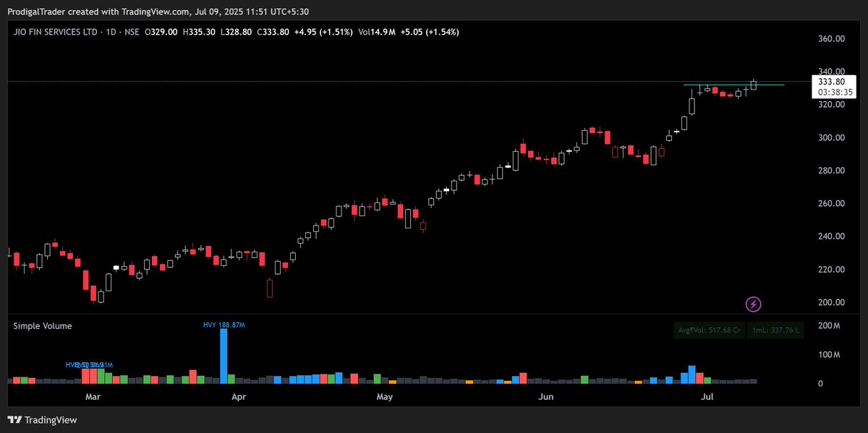Screen dimensions: 868x433
Task: Click the 260.00 price axis label
Action: tap(831, 203)
